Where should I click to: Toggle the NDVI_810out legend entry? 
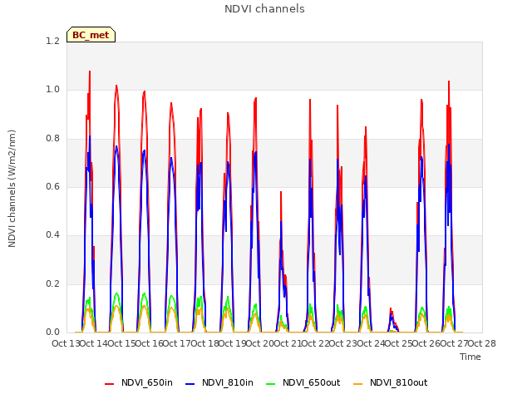[x=390, y=382]
